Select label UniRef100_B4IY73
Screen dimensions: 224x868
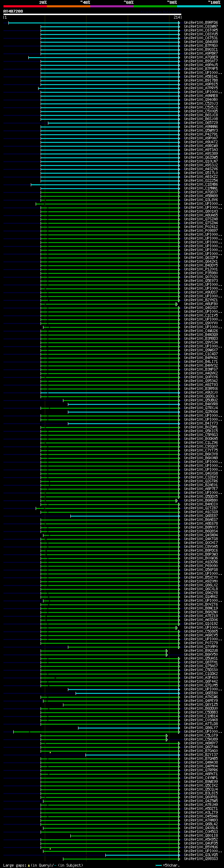pyautogui.click(x=201, y=423)
